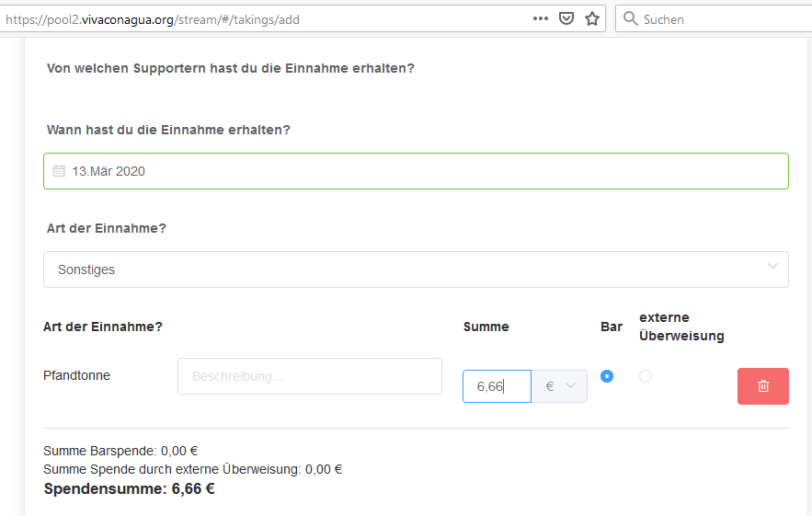This screenshot has height=516, width=812.
Task: Save page with the Pocket icon
Action: pyautogui.click(x=567, y=18)
